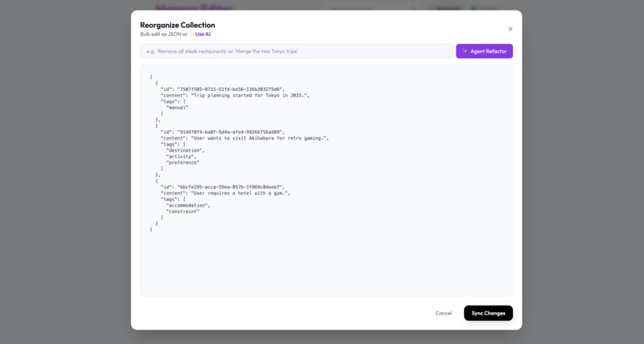Image resolution: width=644 pixels, height=344 pixels.
Task: Click Sync Changes button
Action: click(x=488, y=313)
